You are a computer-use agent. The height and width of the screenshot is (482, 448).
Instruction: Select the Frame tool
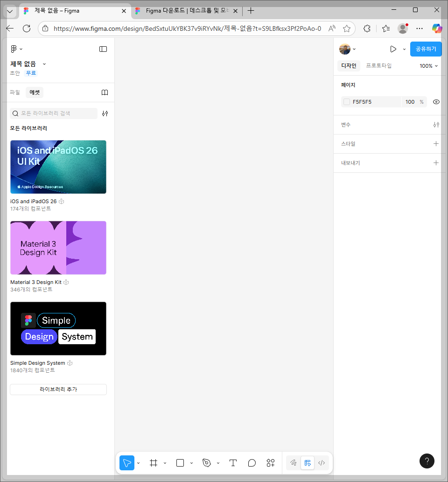pos(154,463)
